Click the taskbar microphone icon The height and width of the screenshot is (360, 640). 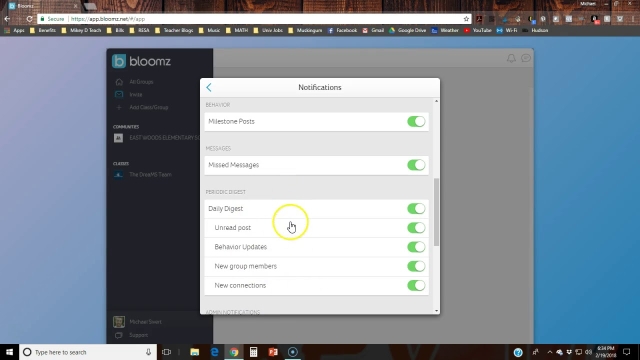click(x=148, y=352)
